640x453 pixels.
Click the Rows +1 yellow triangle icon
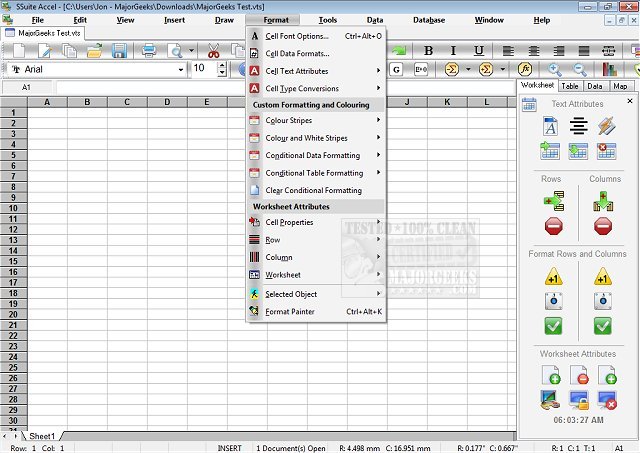(553, 277)
